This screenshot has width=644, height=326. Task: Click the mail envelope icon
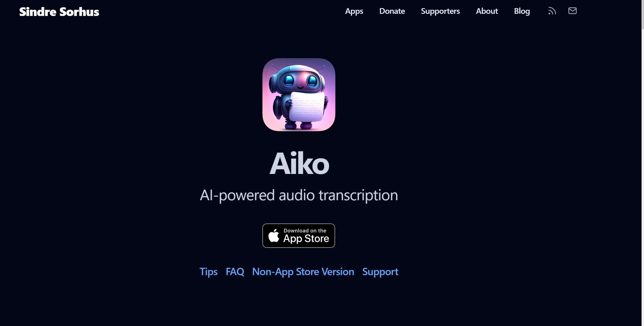(x=573, y=11)
